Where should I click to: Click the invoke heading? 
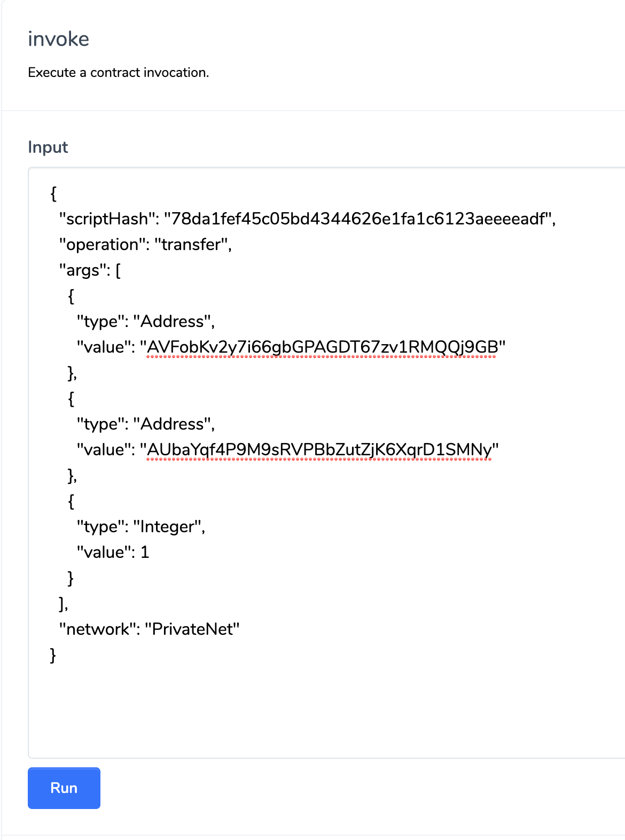(x=58, y=39)
